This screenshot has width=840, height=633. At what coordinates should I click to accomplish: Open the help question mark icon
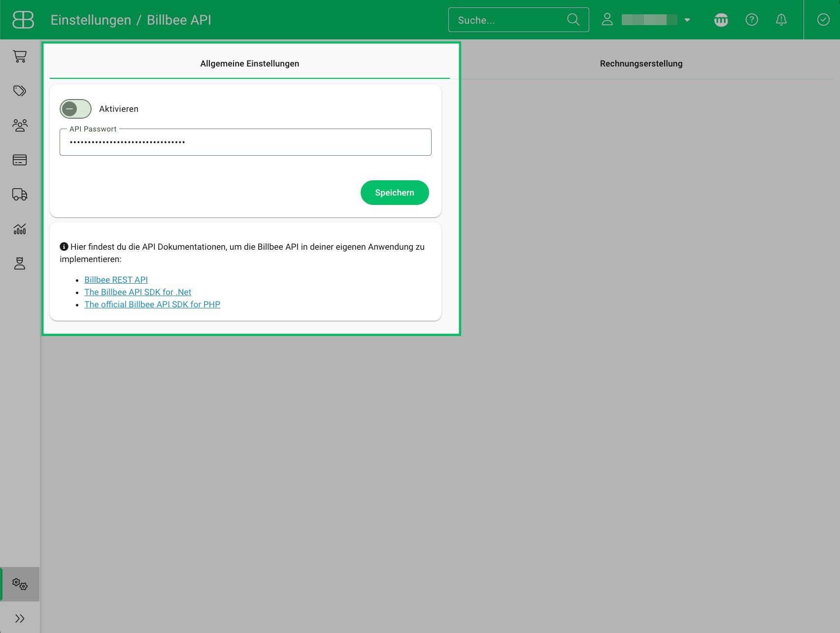tap(751, 20)
